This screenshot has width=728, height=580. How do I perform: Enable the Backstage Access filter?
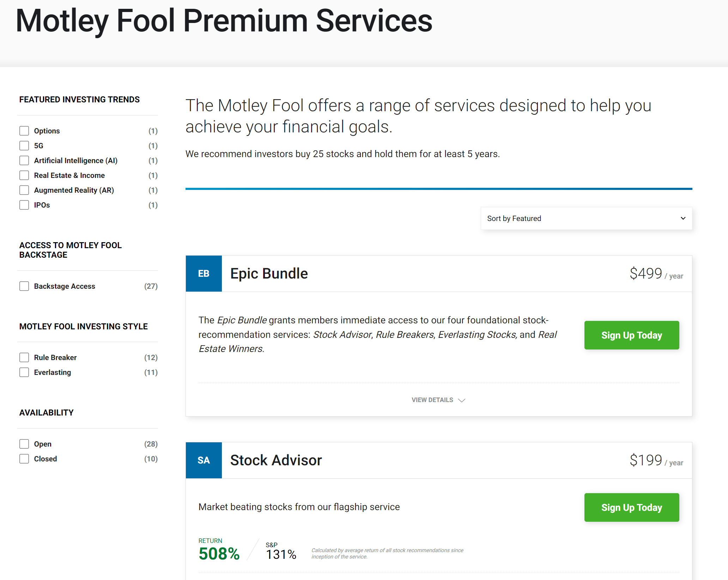(24, 286)
